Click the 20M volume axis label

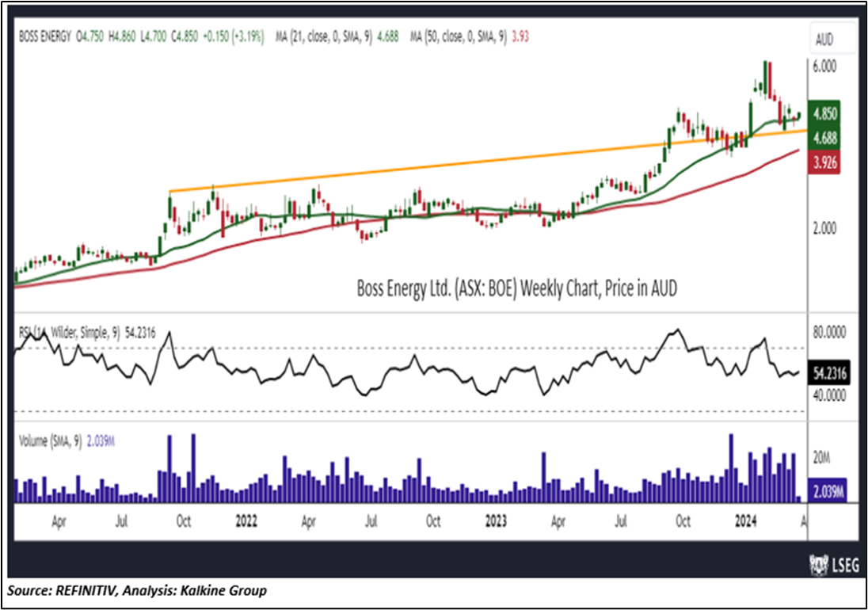click(821, 457)
